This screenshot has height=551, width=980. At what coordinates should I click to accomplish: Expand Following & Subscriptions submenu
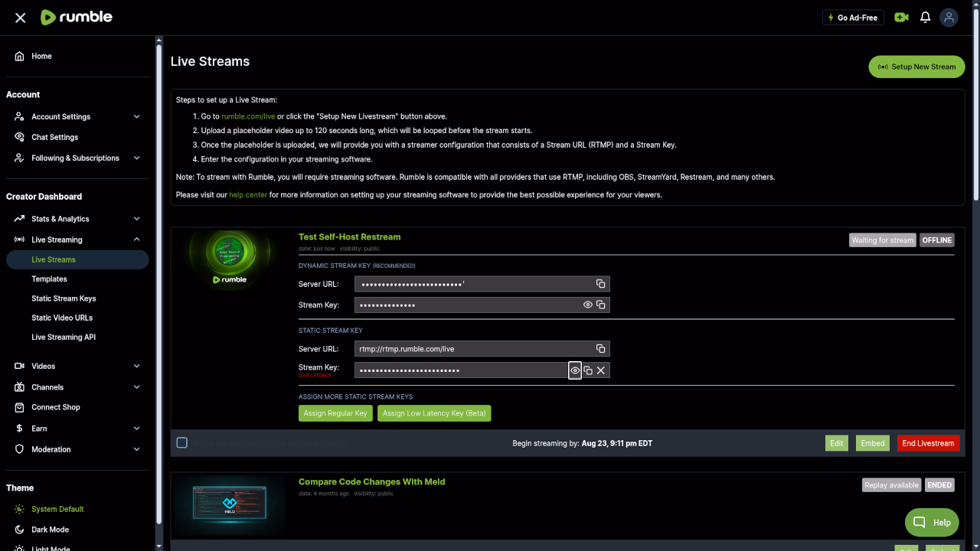click(x=137, y=158)
